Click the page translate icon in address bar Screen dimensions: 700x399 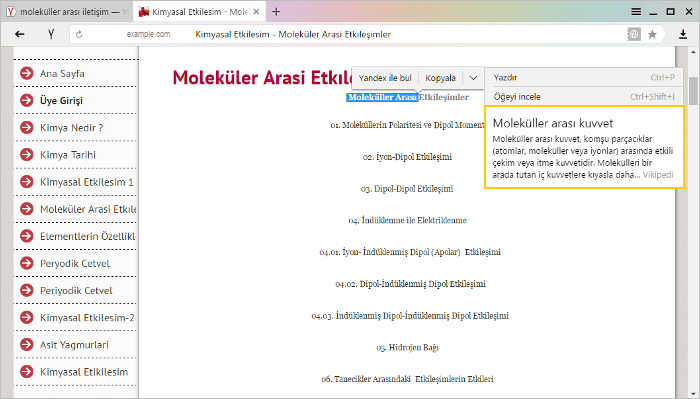pyautogui.click(x=633, y=34)
